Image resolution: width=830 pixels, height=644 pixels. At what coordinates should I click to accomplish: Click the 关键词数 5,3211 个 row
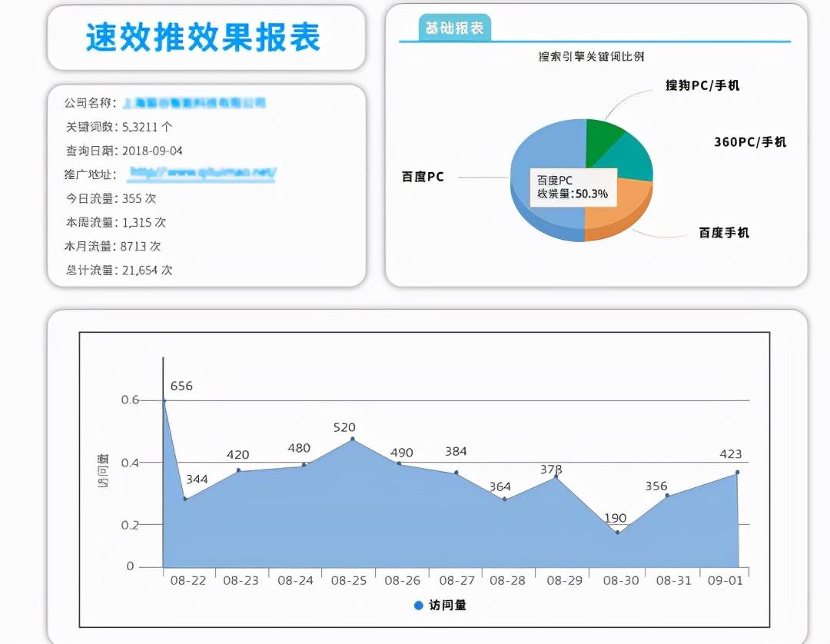tap(119, 127)
